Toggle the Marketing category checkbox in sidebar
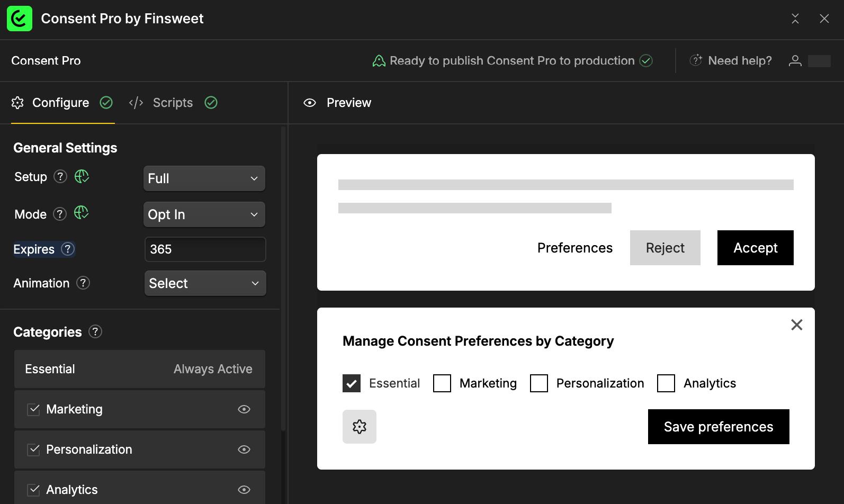 (x=34, y=409)
